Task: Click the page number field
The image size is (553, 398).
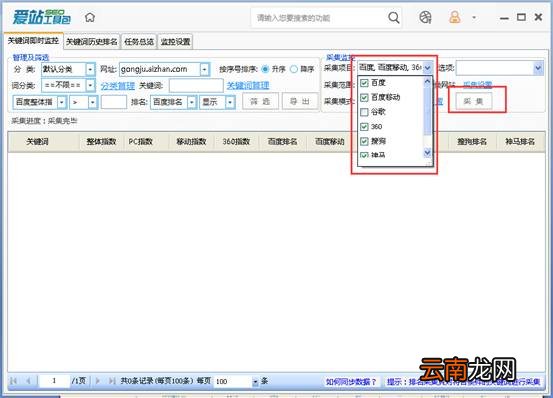Action: 54,381
